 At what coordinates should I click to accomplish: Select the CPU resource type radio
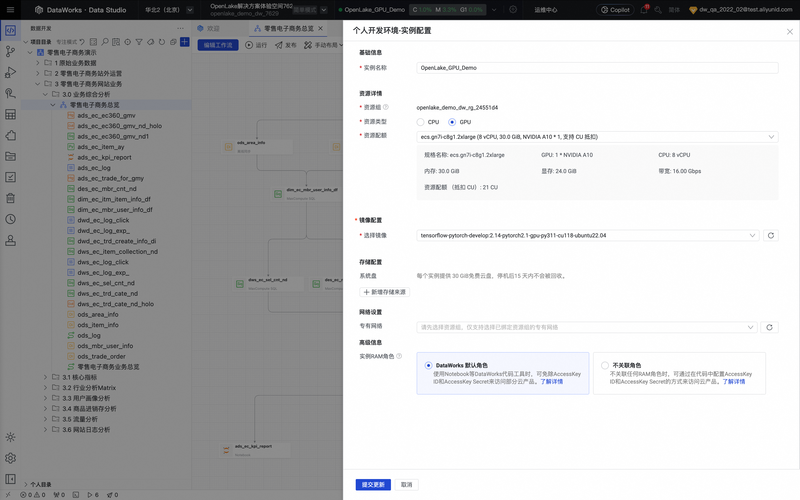420,122
